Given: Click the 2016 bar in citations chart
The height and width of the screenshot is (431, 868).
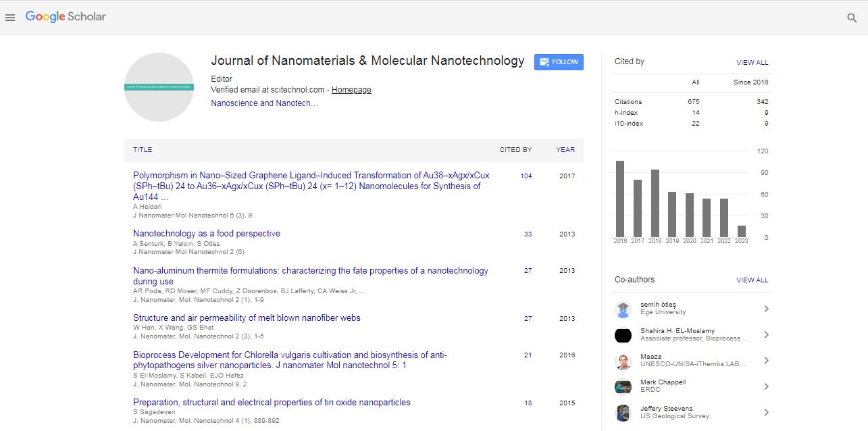Looking at the screenshot, I should click(620, 199).
